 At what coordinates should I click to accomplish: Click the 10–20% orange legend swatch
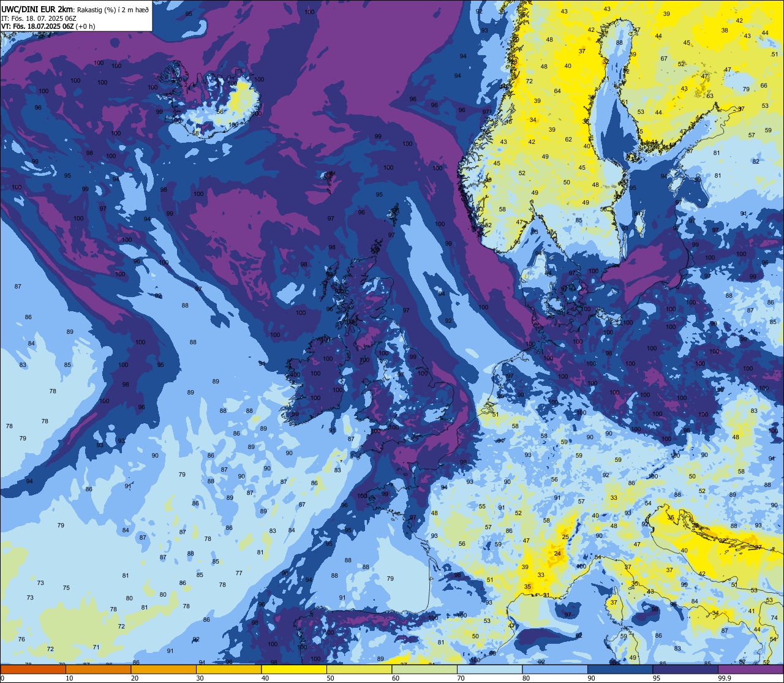pos(98,670)
